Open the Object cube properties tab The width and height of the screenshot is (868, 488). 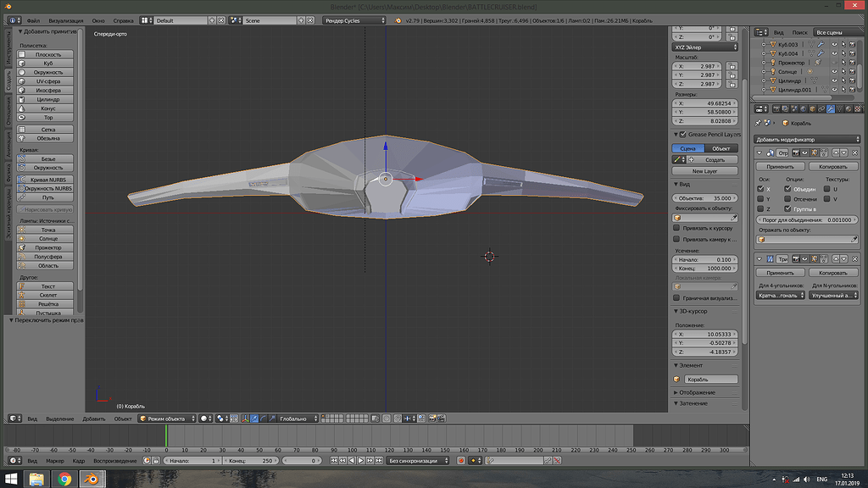813,109
